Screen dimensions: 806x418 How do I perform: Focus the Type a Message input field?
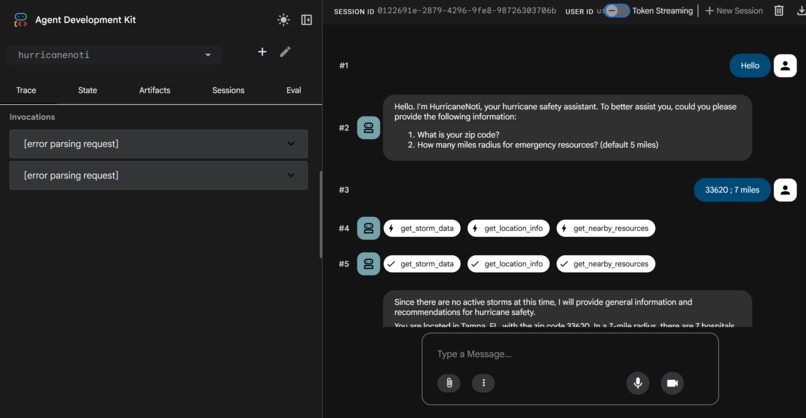570,354
